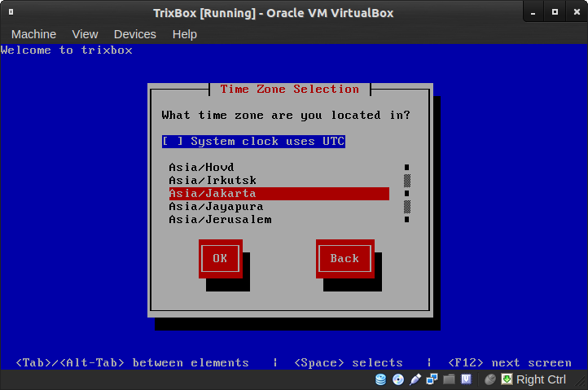Click the network adapters status icon

pos(432,379)
